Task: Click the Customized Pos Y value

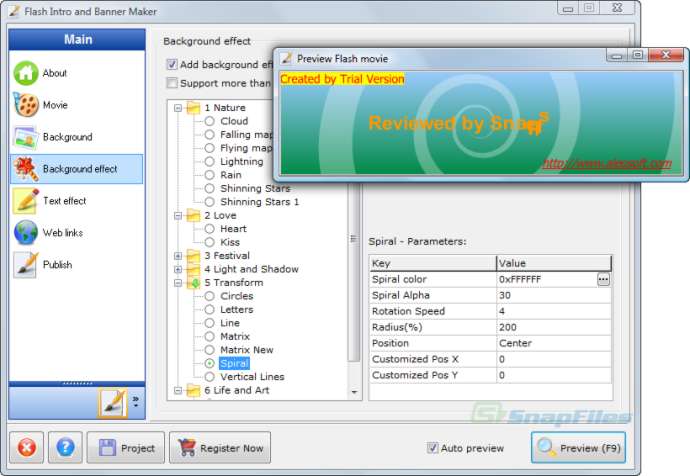Action: (x=502, y=375)
